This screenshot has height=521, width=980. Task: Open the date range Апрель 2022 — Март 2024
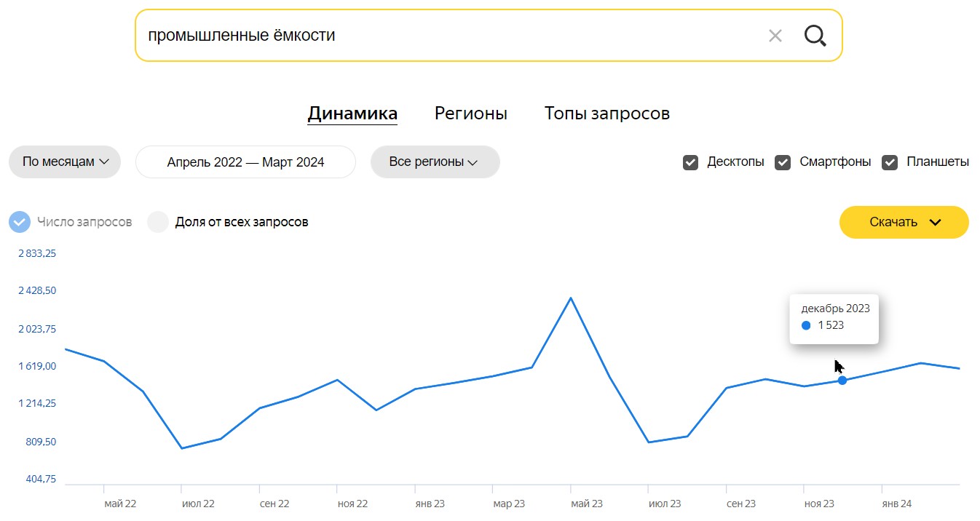(245, 162)
